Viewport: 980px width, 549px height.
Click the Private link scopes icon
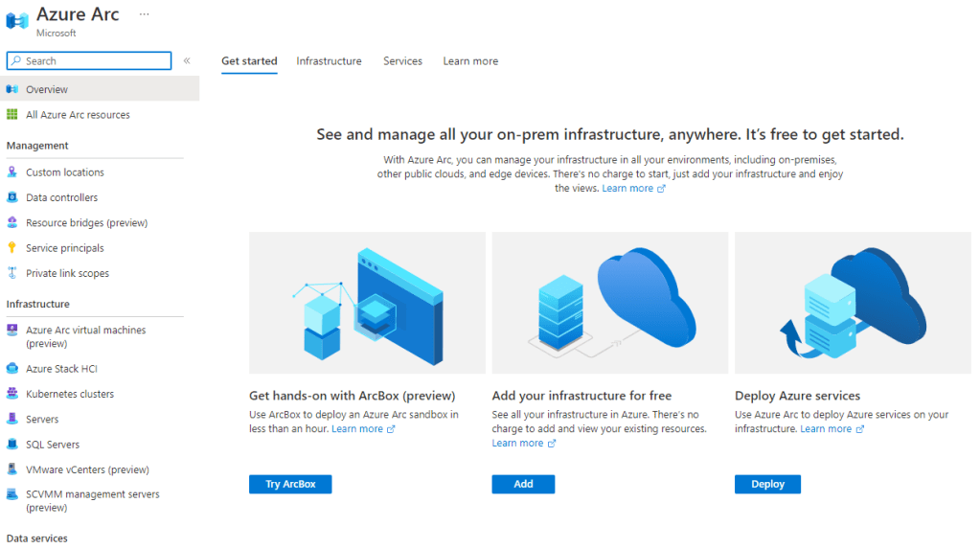point(12,273)
